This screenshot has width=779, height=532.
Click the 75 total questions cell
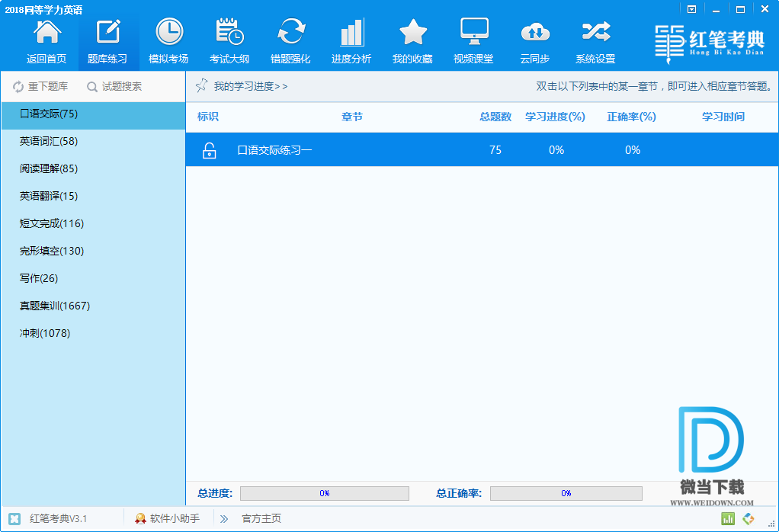495,150
